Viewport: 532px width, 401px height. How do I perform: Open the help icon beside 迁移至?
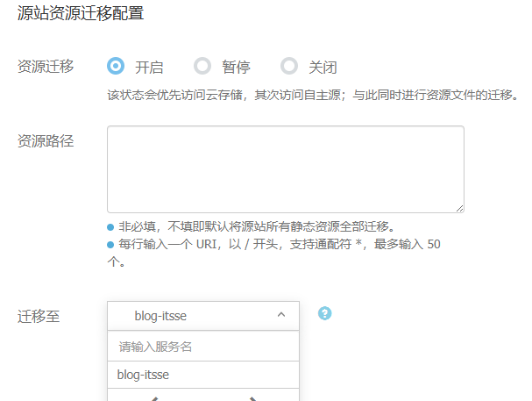[x=324, y=313]
